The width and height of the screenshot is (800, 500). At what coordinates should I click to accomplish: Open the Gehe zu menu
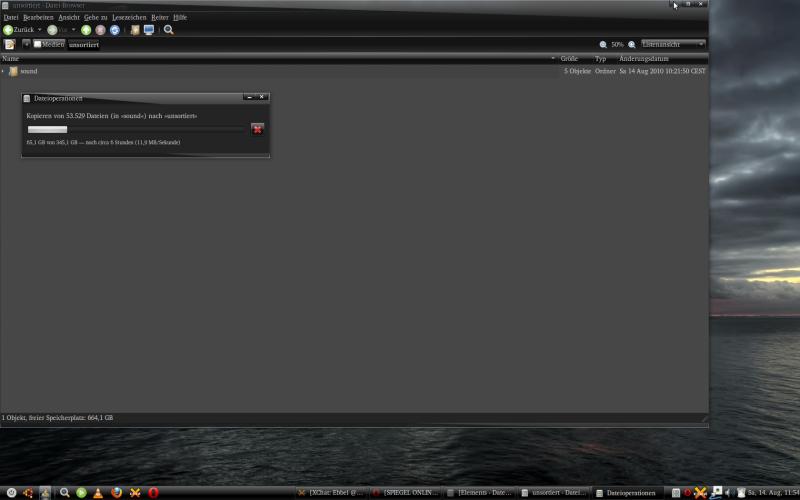[95, 17]
